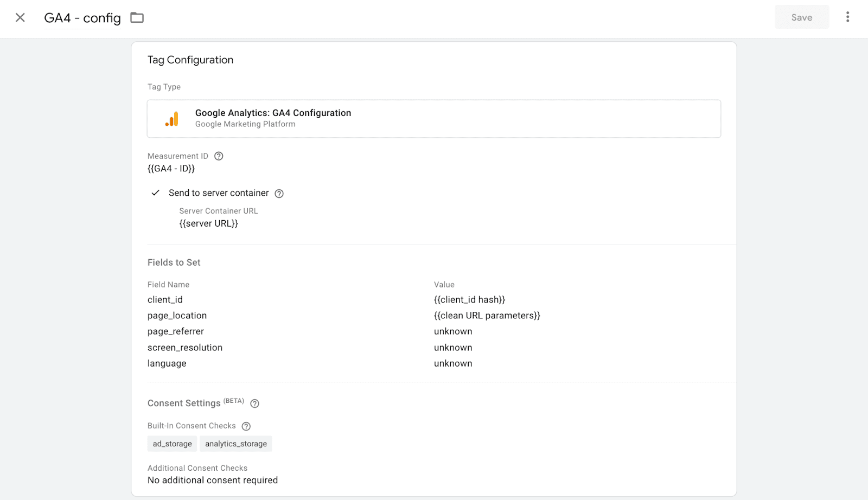Click the analytics_storage consent chip
This screenshot has height=500, width=868.
click(236, 444)
